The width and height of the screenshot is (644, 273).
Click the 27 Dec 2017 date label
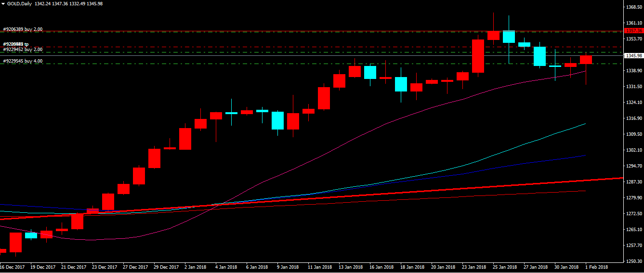click(x=136, y=267)
